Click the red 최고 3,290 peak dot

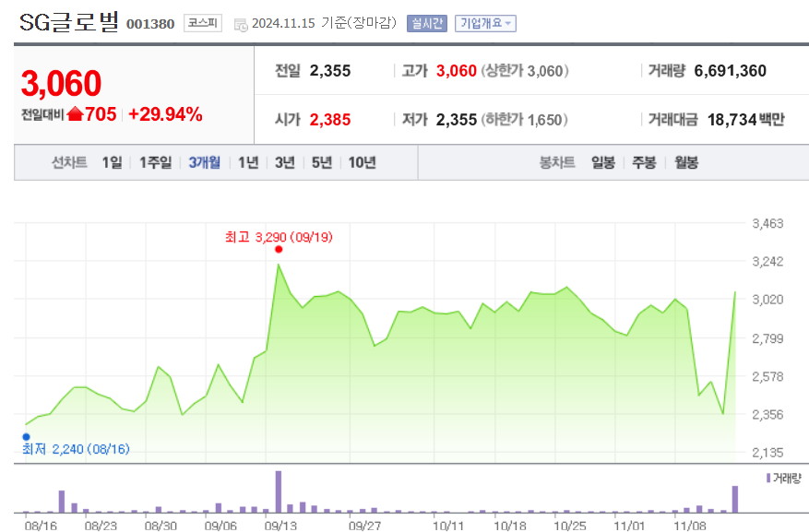[x=279, y=250]
